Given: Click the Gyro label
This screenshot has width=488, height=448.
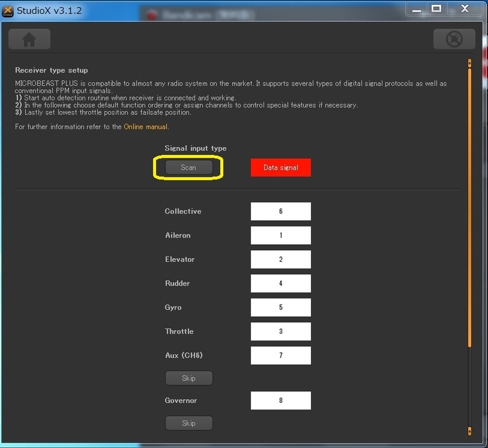Looking at the screenshot, I should [173, 308].
